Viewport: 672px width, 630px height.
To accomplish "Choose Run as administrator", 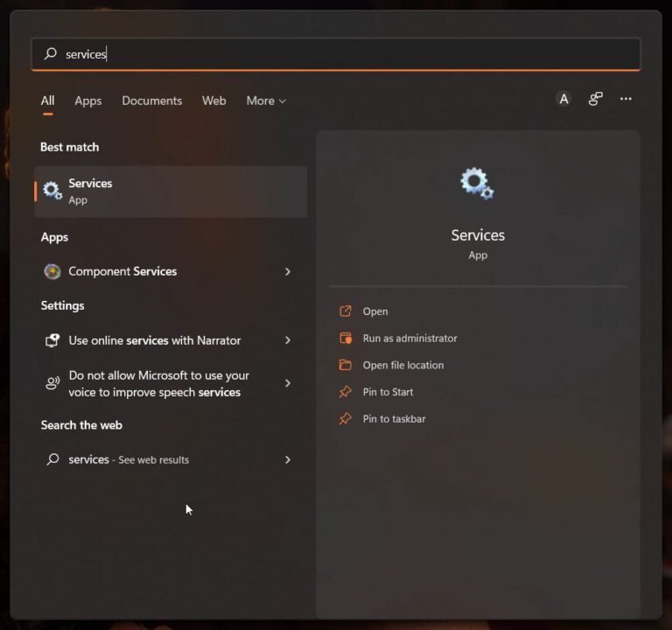I will click(x=409, y=338).
